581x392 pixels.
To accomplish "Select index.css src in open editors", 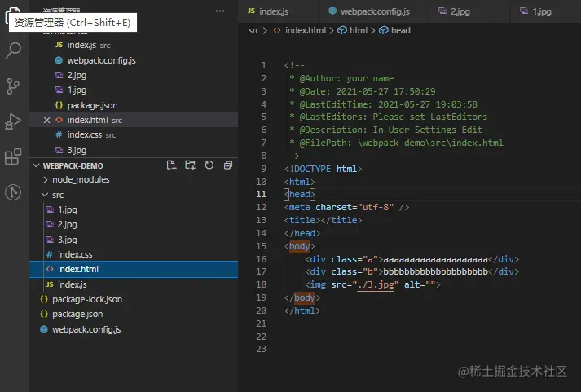I will point(134,134).
